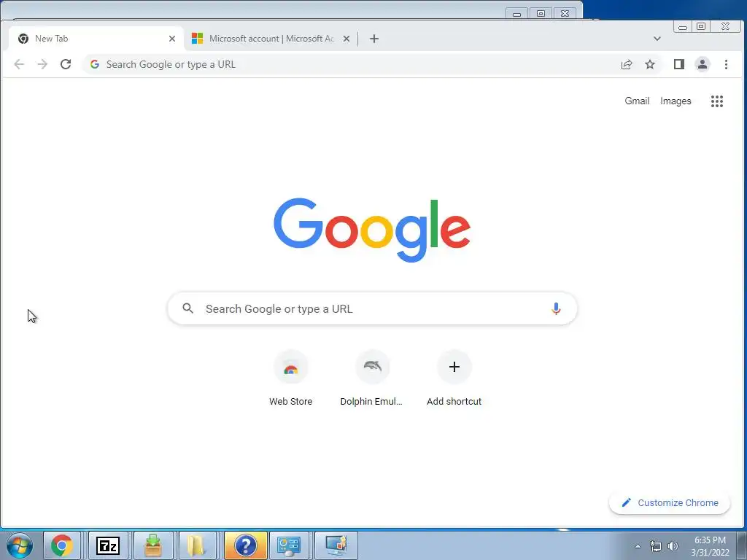The height and width of the screenshot is (560, 747).
Task: Click the Customize Chrome button
Action: (x=670, y=503)
